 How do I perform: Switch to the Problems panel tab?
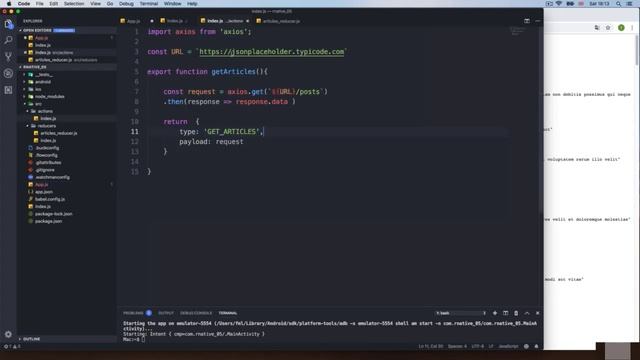[133, 313]
